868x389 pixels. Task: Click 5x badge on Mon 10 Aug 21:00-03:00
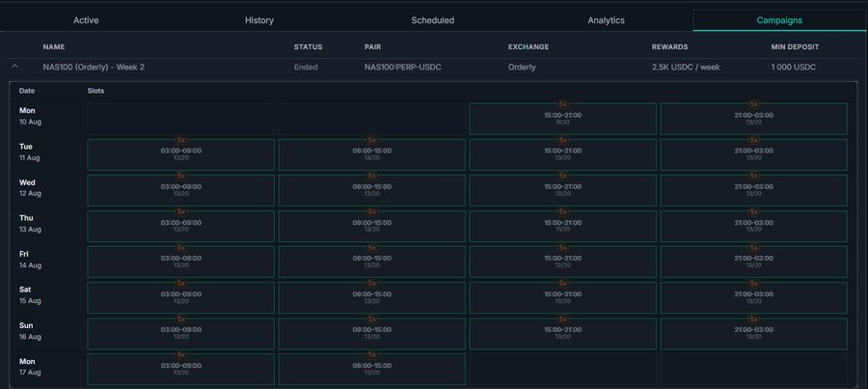pyautogui.click(x=753, y=103)
